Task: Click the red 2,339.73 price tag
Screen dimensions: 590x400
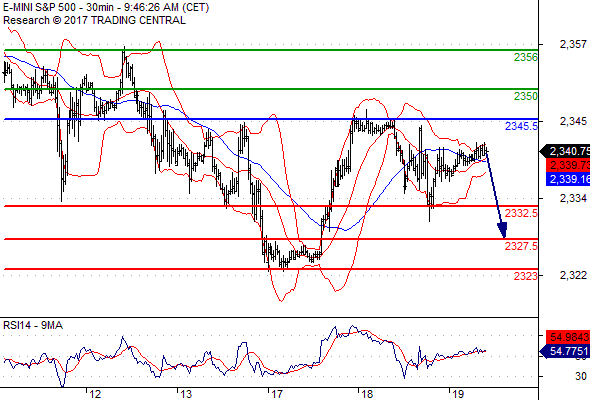Action: pos(568,165)
